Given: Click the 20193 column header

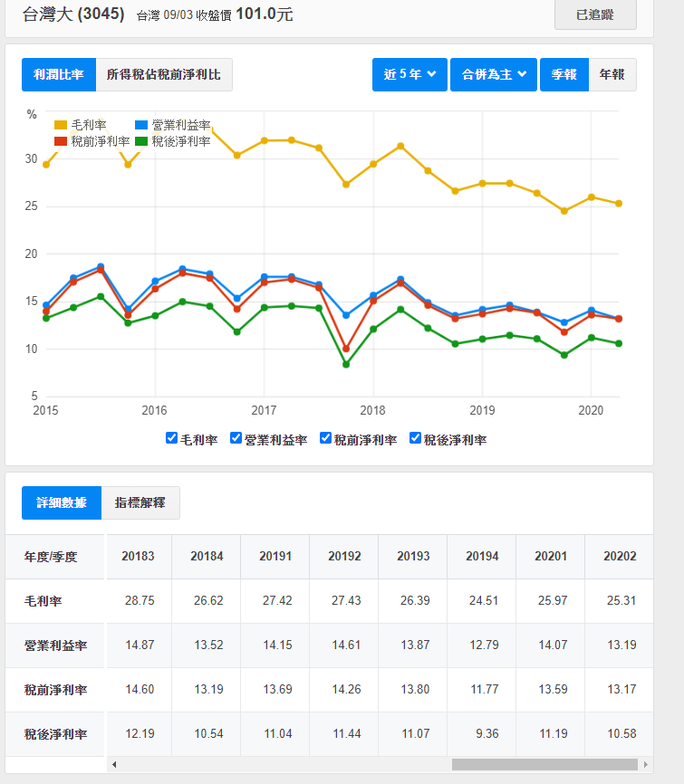Looking at the screenshot, I should 413,557.
